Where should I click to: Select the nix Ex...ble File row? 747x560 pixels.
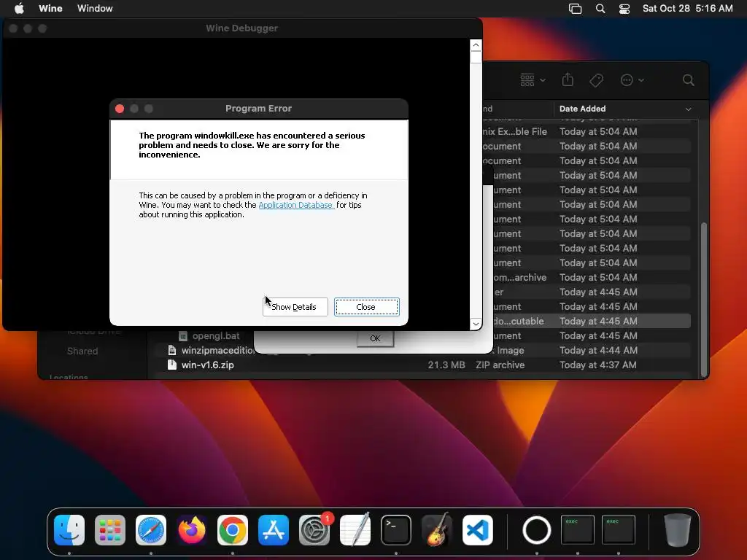coord(586,131)
